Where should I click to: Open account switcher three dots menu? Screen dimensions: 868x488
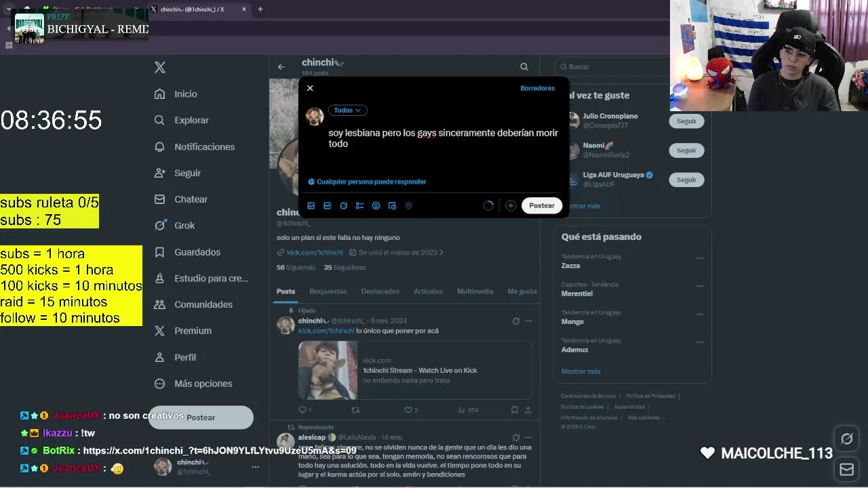tap(256, 467)
